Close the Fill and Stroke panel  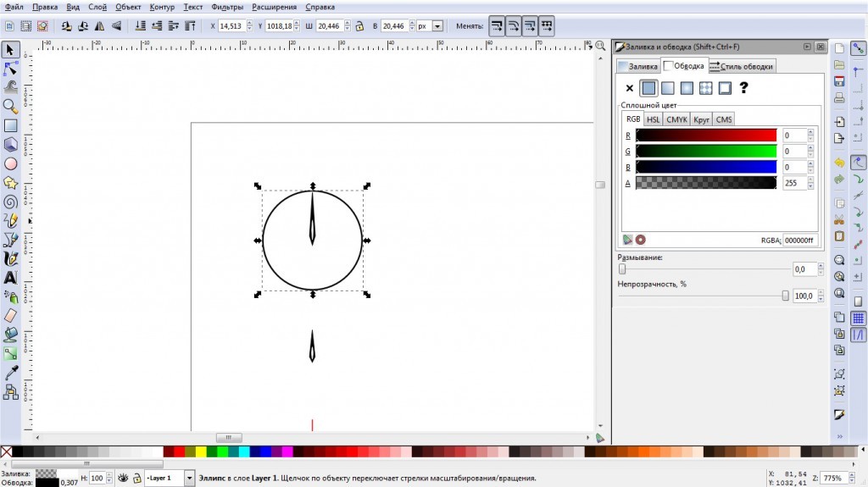[821, 47]
